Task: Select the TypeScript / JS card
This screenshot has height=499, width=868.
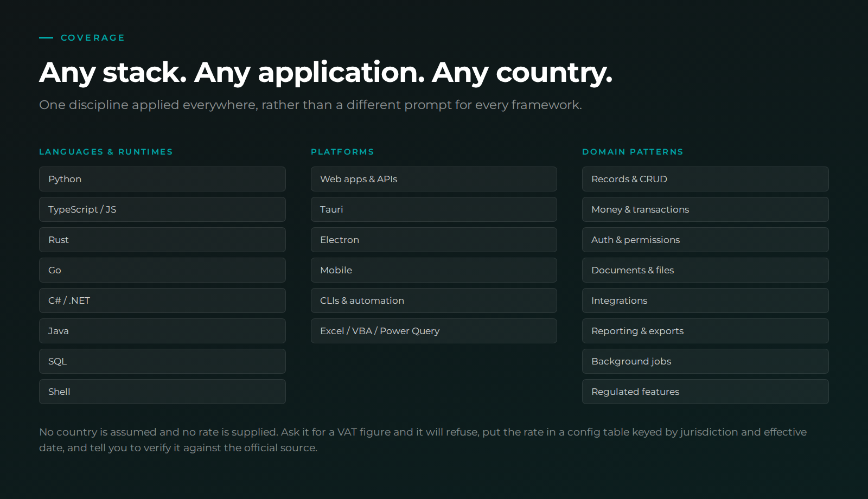Action: pos(162,209)
